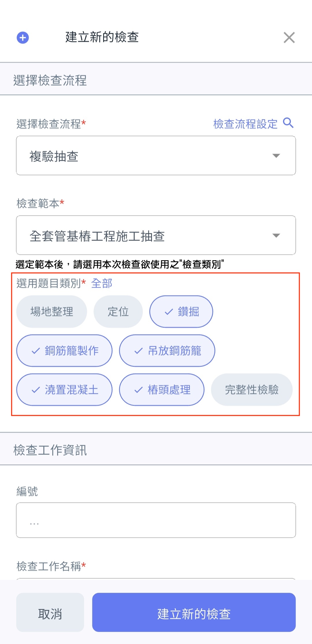This screenshot has height=644, width=312.
Task: Deselect the 樁頭處理 category chip
Action: (x=162, y=390)
